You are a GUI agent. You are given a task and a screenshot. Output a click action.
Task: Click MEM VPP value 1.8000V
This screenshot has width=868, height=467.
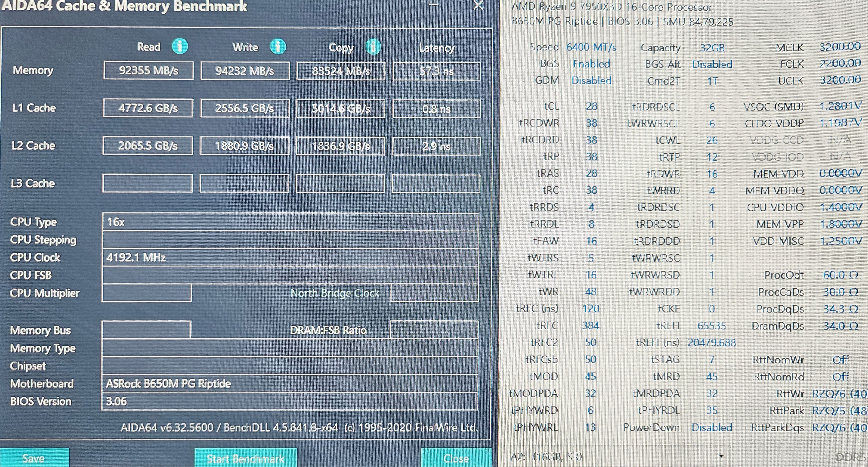point(841,224)
